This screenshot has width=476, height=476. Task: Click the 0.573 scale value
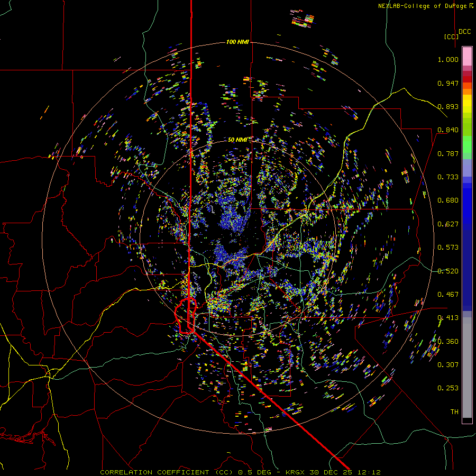448,248
